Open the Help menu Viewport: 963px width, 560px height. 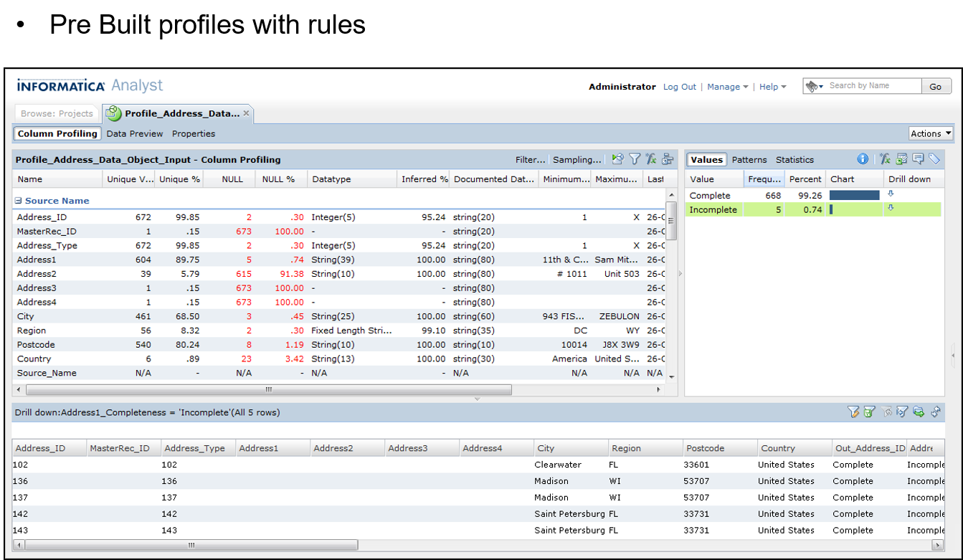tap(773, 87)
